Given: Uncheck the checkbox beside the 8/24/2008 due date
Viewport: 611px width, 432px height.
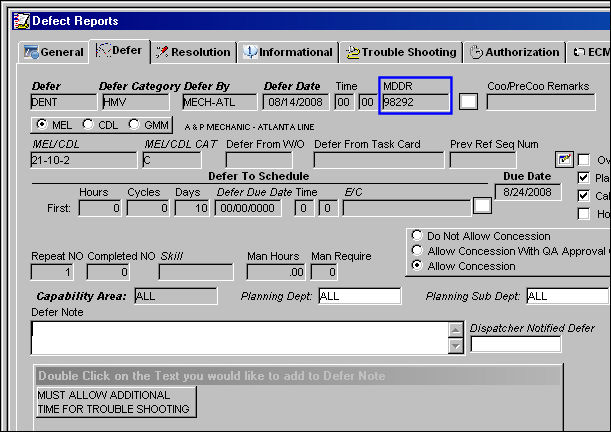Looking at the screenshot, I should point(584,196).
